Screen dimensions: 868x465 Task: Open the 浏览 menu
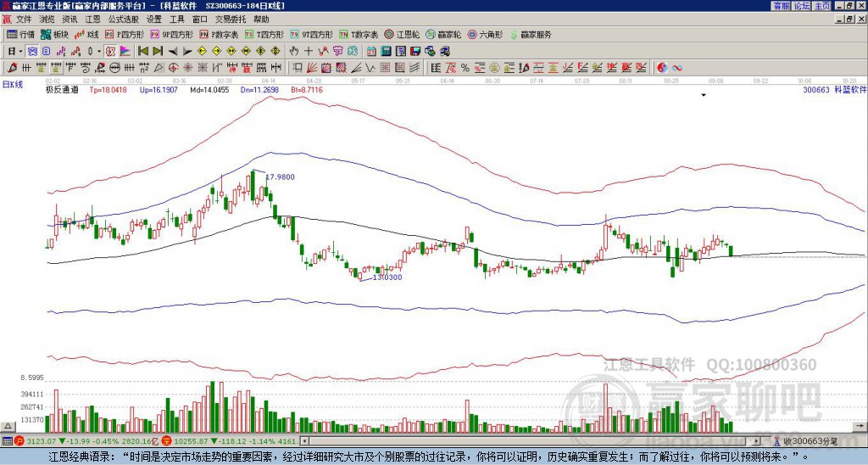pos(47,20)
